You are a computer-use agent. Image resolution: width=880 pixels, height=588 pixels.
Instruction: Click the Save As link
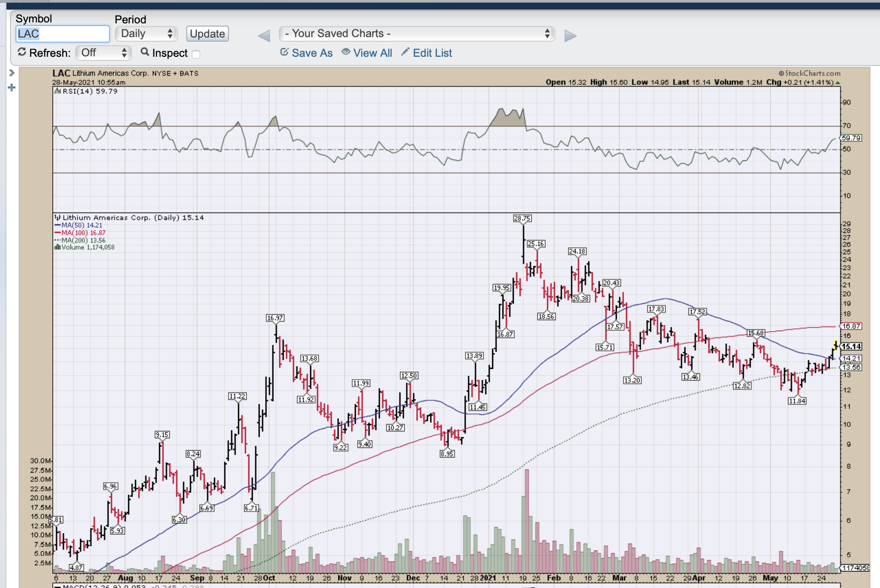312,53
